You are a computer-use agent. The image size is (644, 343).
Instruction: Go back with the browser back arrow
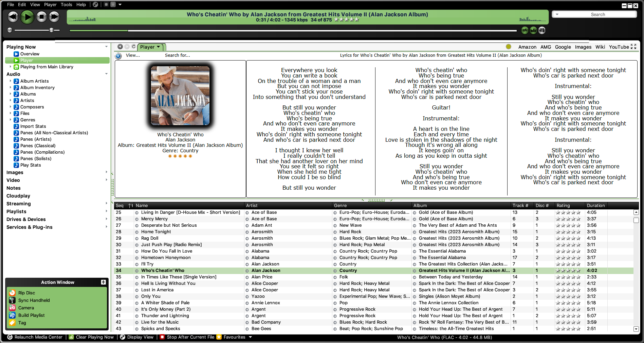[x=120, y=47]
